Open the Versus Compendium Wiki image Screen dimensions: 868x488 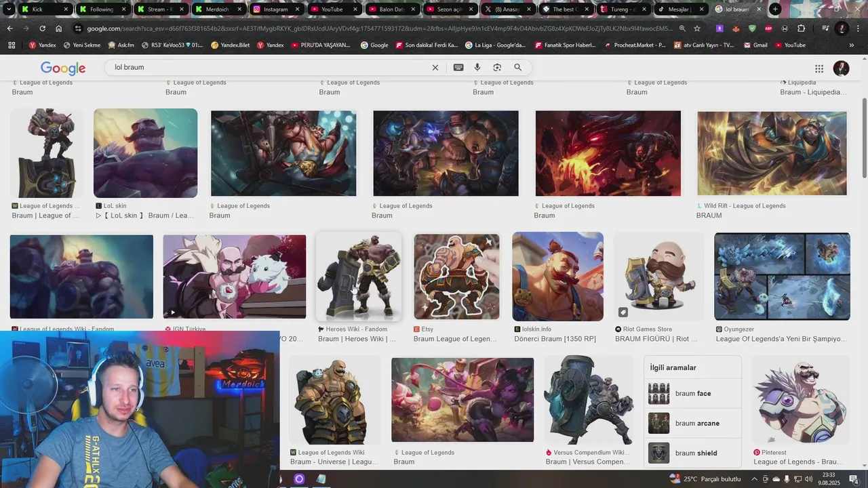tap(587, 400)
